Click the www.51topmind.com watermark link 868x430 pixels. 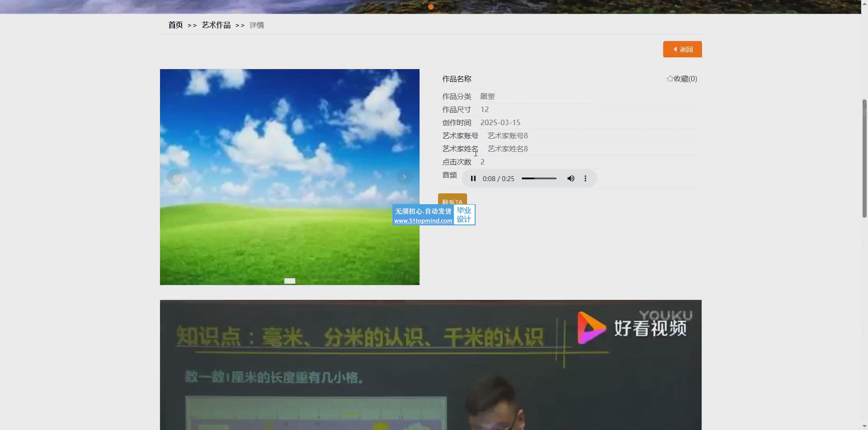(423, 221)
